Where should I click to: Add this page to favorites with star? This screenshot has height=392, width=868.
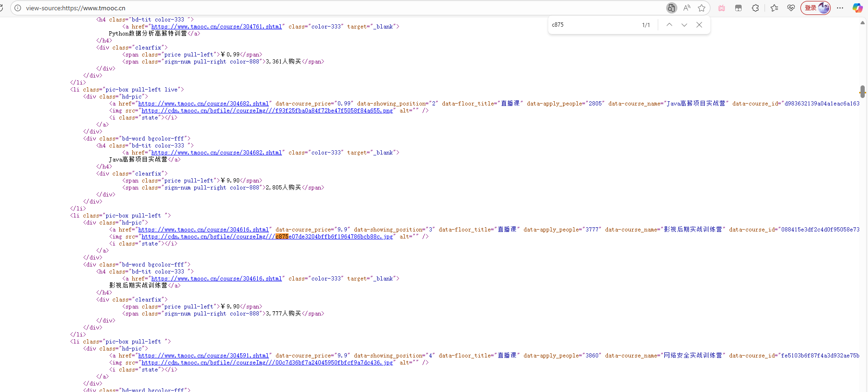coord(702,8)
